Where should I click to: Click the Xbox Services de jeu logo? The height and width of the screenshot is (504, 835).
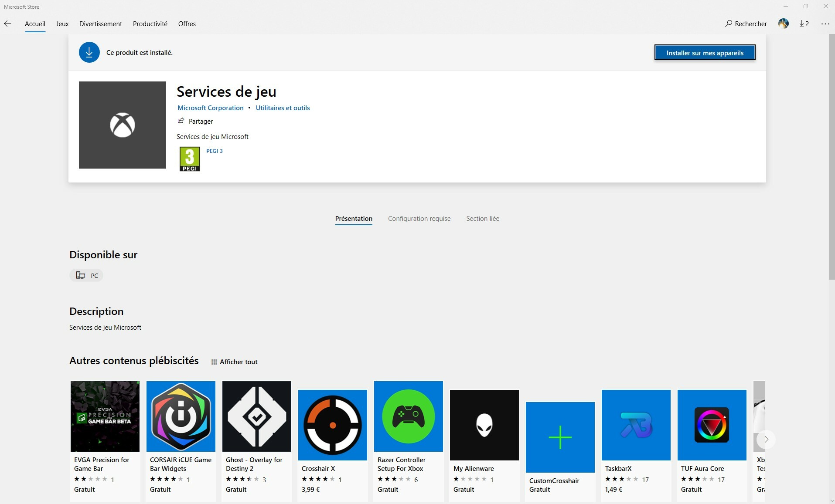point(123,125)
